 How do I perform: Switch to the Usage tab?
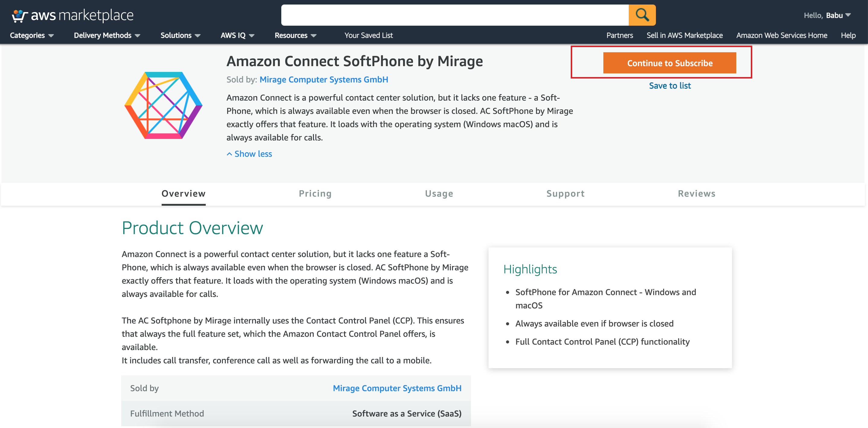(439, 193)
